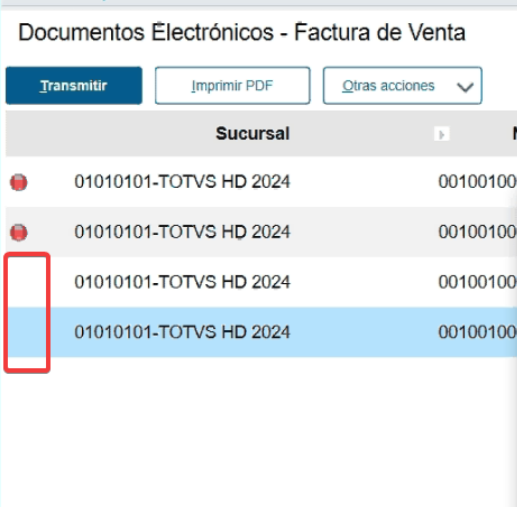Click the Imprimir PDF button

click(x=232, y=86)
